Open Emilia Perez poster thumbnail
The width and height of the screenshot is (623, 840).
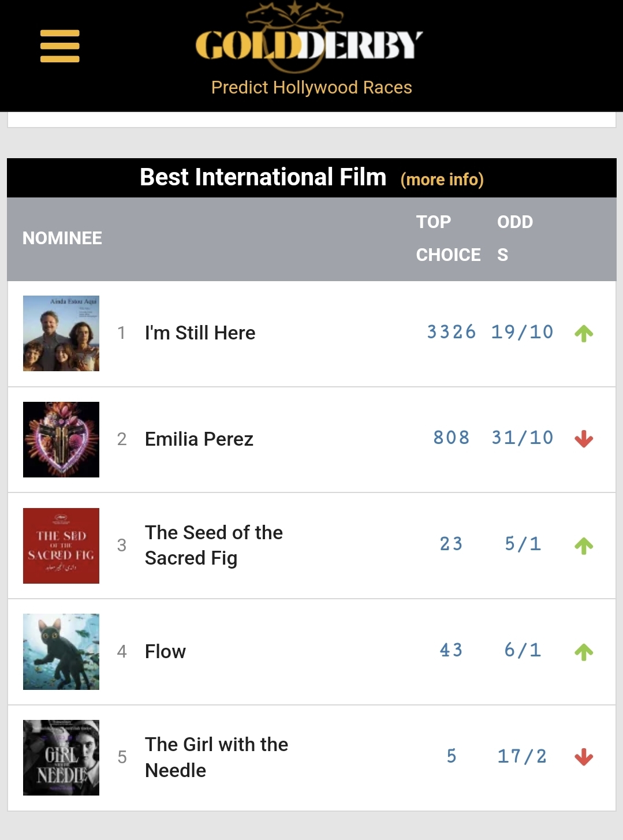pyautogui.click(x=61, y=439)
